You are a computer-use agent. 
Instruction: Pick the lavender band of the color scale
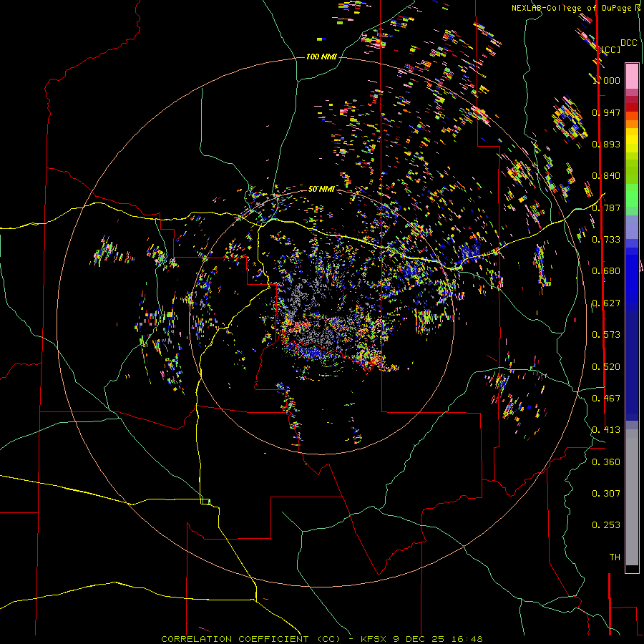pyautogui.click(x=632, y=228)
